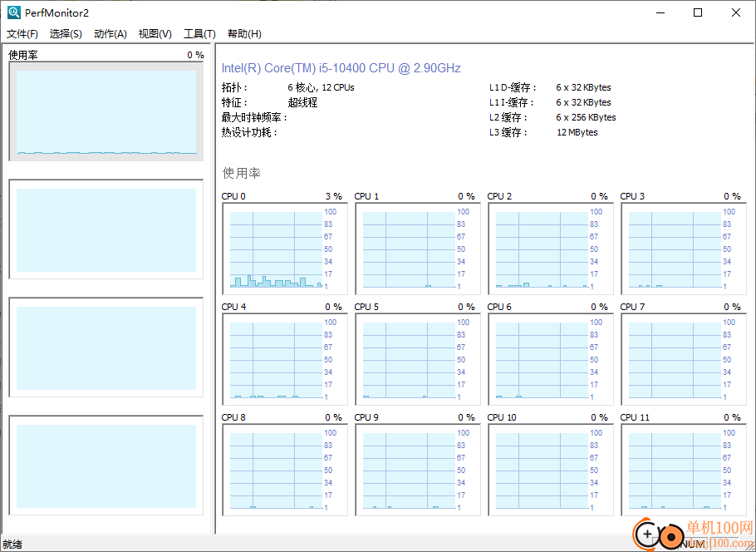Click the 就绪 status bar text
Image resolution: width=756 pixels, height=552 pixels.
[12, 545]
